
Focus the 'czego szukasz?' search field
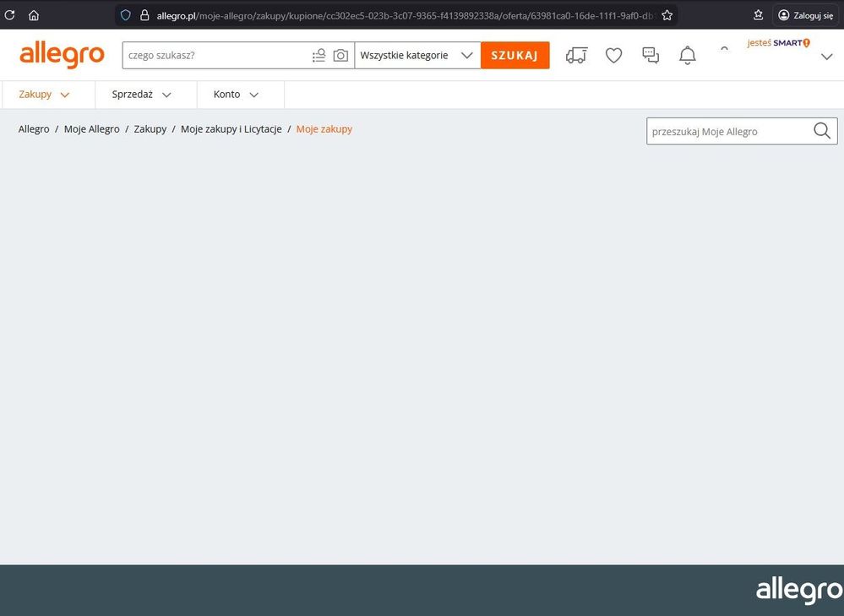pos(215,56)
